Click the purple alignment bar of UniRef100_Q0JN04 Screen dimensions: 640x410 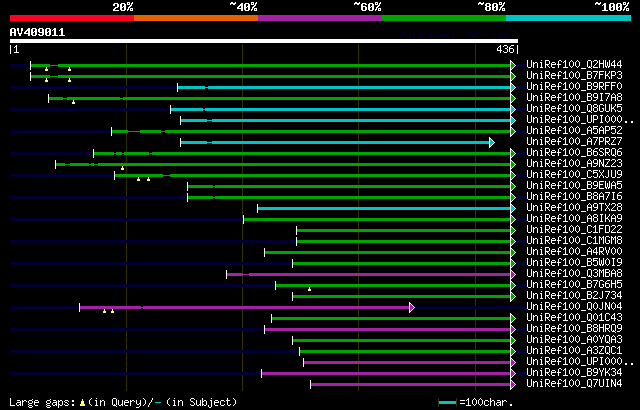pos(244,308)
